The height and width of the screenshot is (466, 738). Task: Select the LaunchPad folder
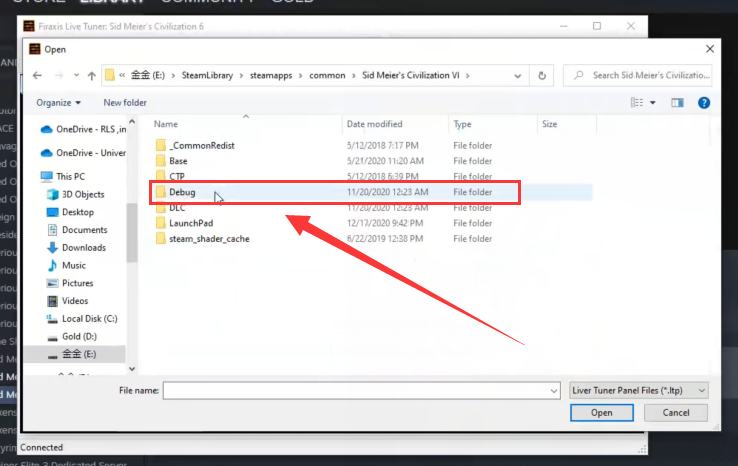[191, 223]
